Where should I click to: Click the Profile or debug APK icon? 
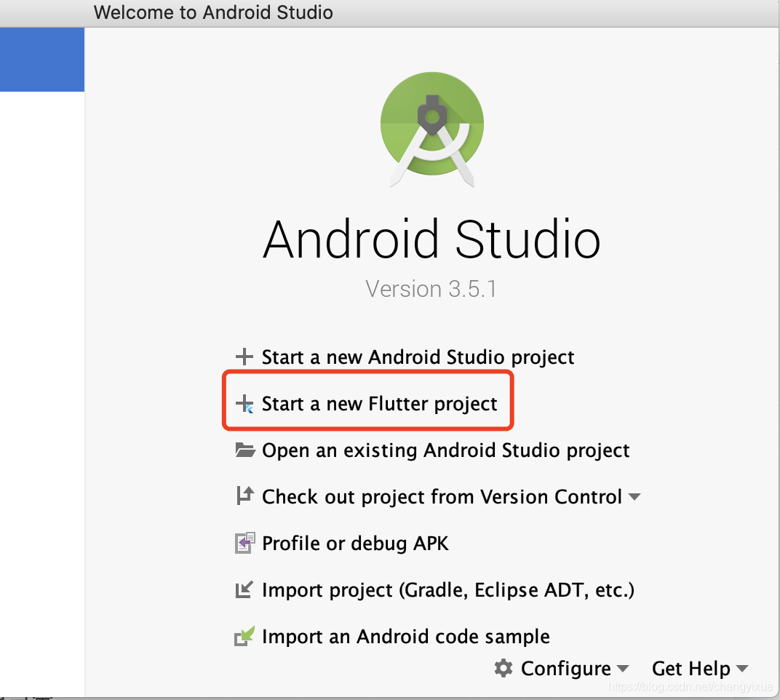pyautogui.click(x=244, y=543)
